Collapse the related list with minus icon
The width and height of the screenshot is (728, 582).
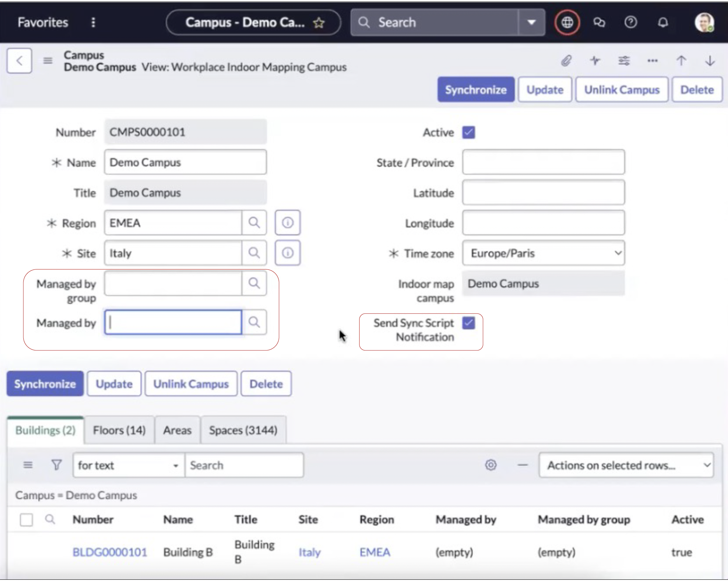coord(522,465)
